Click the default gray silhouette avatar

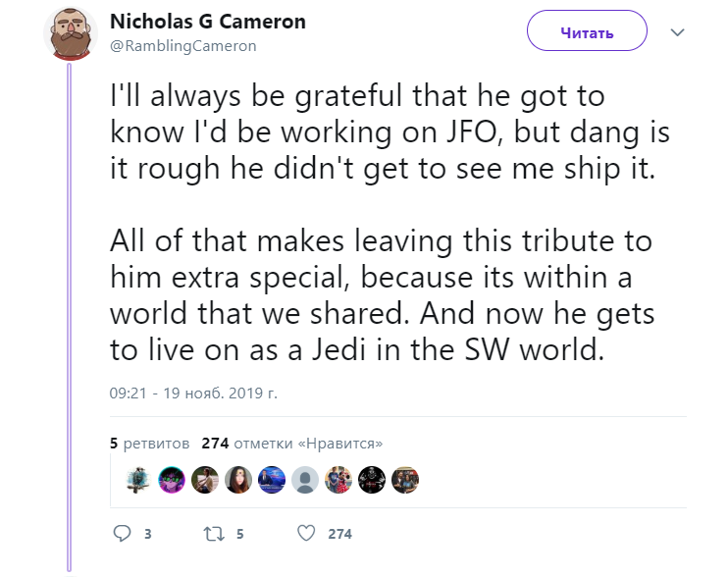coord(305,479)
